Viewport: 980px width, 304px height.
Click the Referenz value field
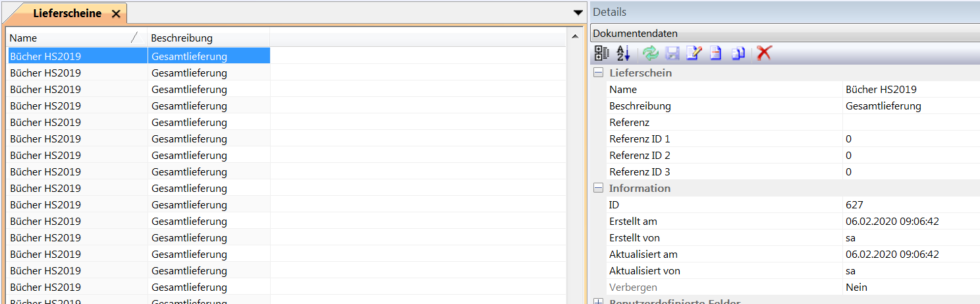click(910, 123)
